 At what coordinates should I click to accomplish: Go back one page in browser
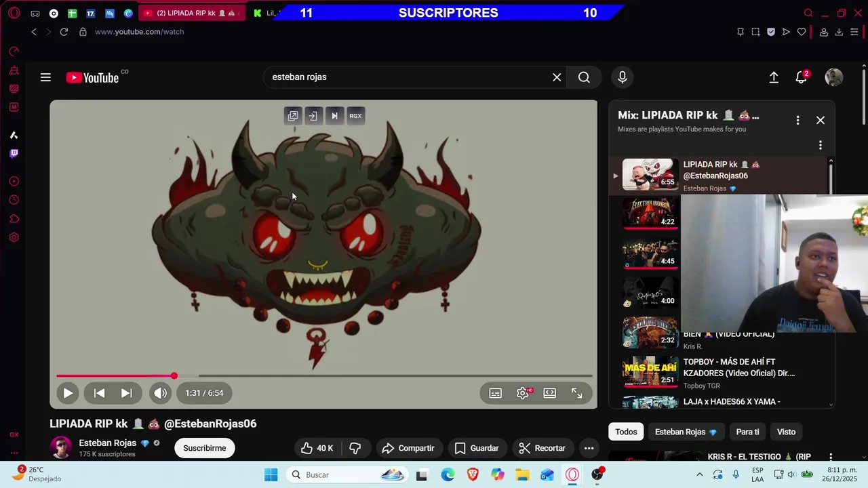34,32
